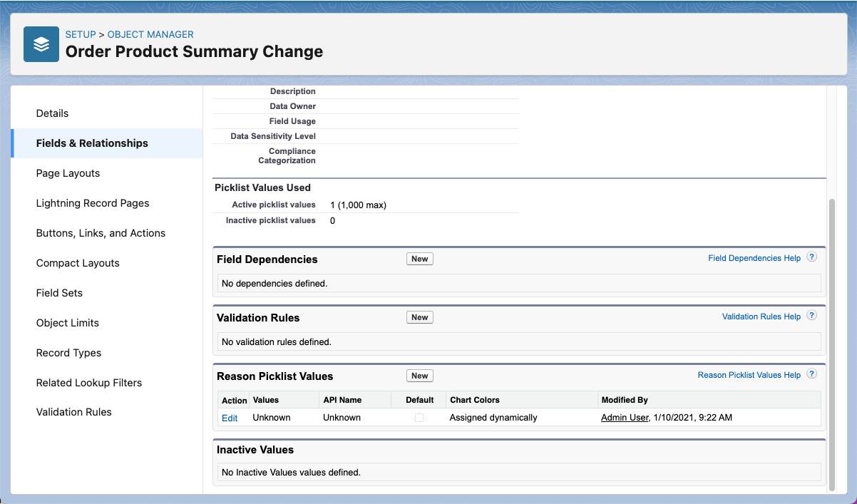Select the Details tab
This screenshot has height=504, width=857.
tap(52, 113)
